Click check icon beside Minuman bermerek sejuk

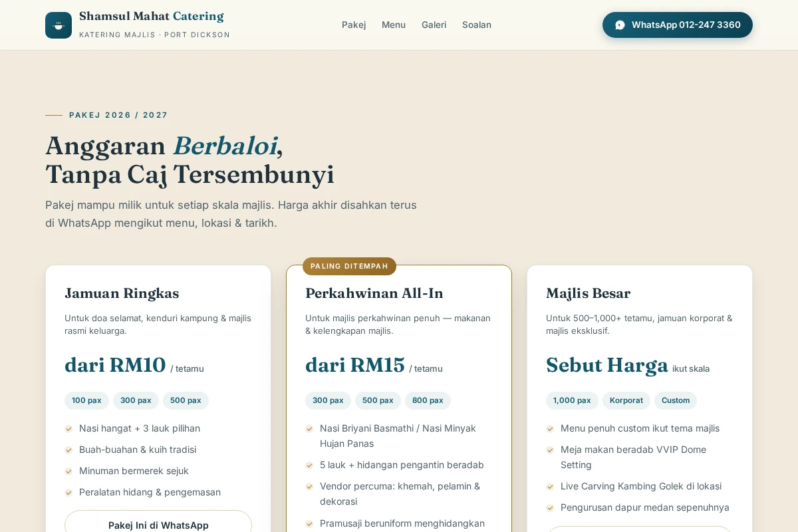pos(68,471)
